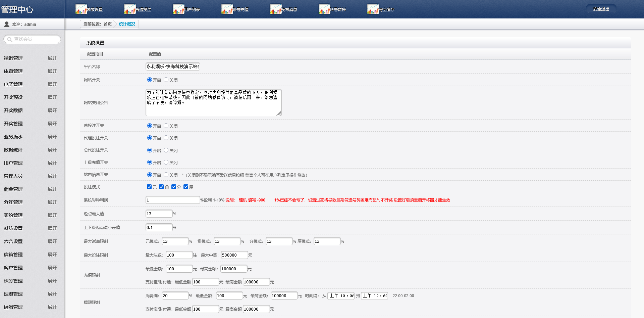Viewport: 644px width, 318px height.
Task: Click the 清空缓存 toolbar icon
Action: [373, 9]
